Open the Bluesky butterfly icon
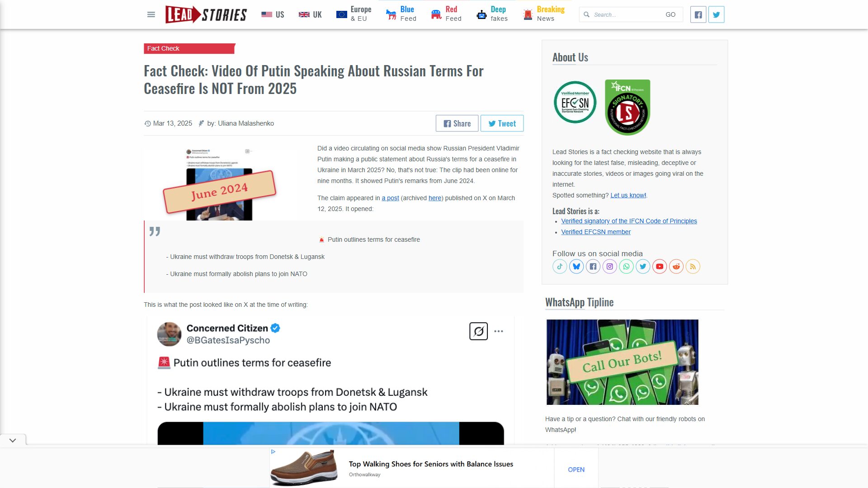This screenshot has width=868, height=488. click(x=576, y=267)
